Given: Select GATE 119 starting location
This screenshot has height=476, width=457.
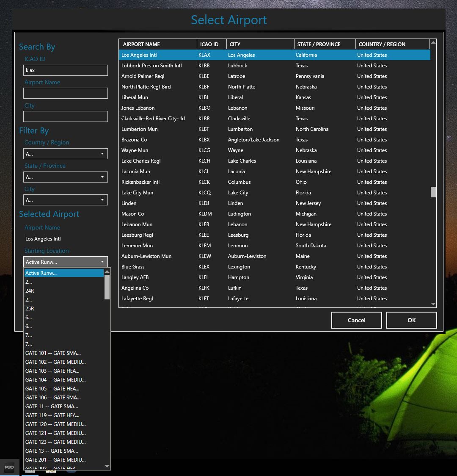Looking at the screenshot, I should point(63,415).
